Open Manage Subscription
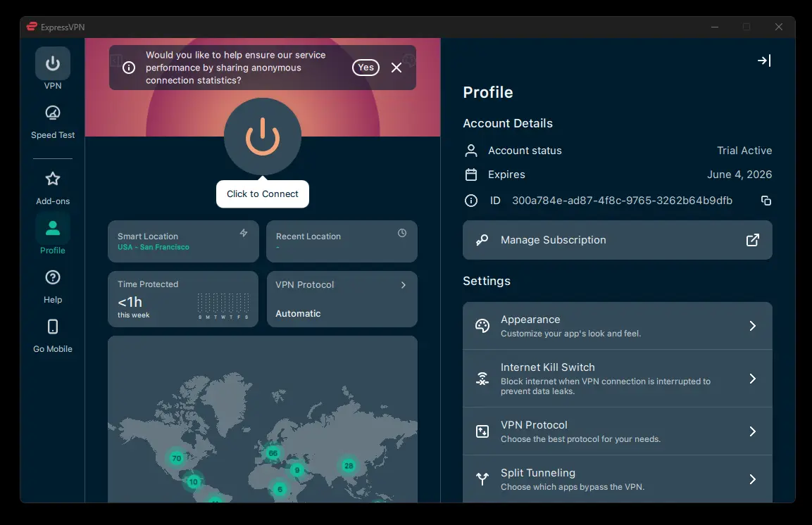This screenshot has height=525, width=812. click(x=618, y=240)
